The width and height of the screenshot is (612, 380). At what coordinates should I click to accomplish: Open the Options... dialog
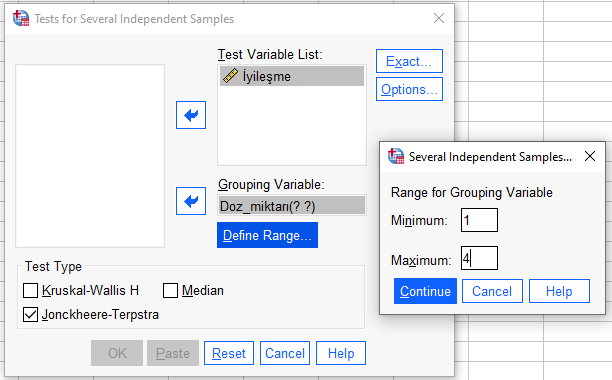(409, 89)
